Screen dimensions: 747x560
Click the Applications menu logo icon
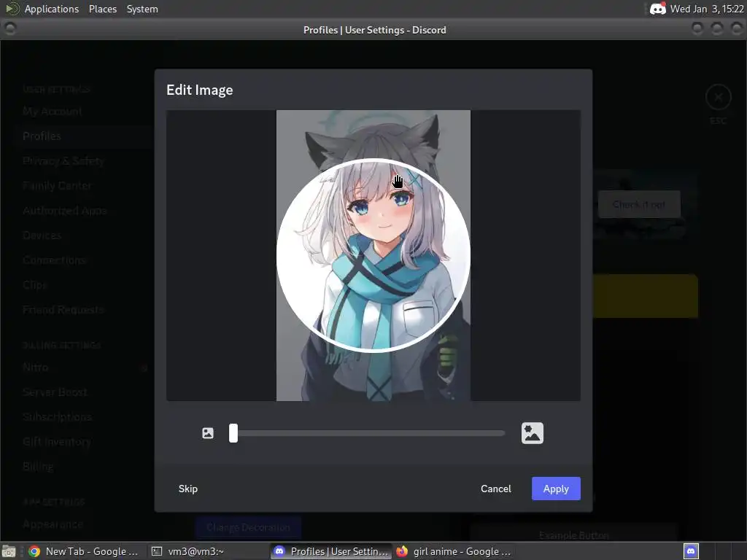click(12, 9)
